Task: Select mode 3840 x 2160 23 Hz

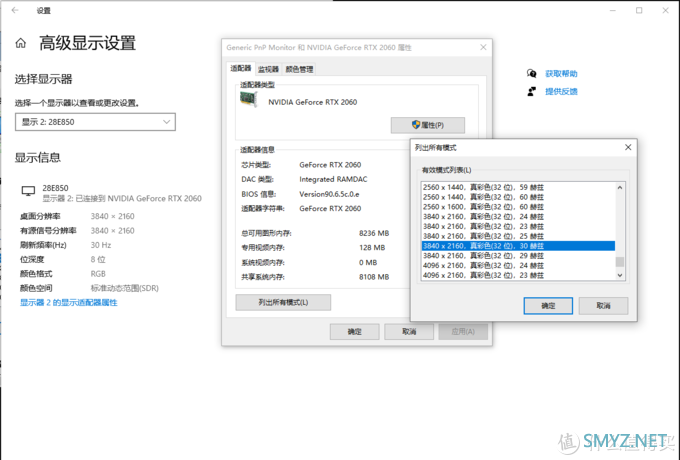Action: click(x=518, y=226)
